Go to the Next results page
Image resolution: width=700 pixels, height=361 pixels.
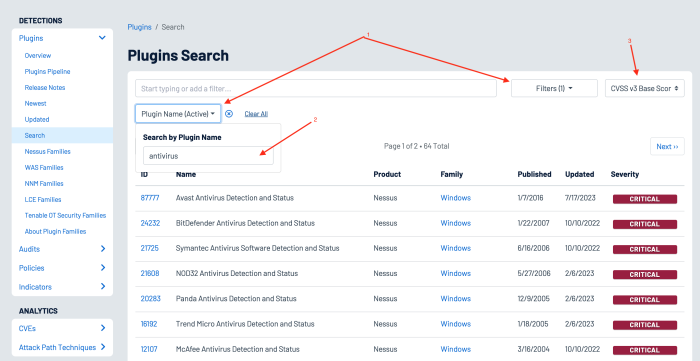coord(667,146)
